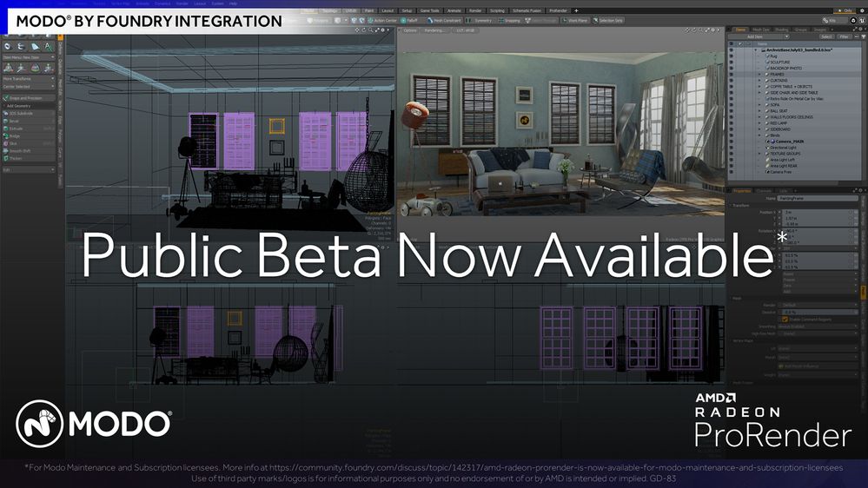
Task: Click the Select button in Items panel
Action: click(826, 36)
